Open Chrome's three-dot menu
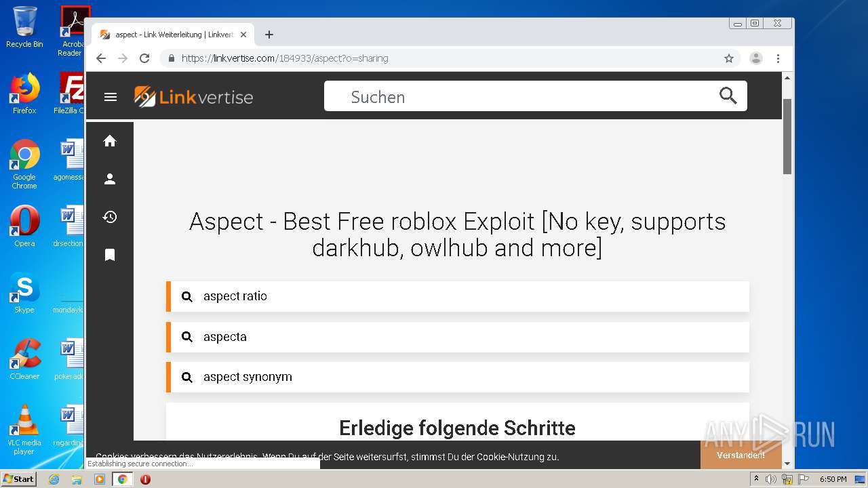 (x=778, y=58)
